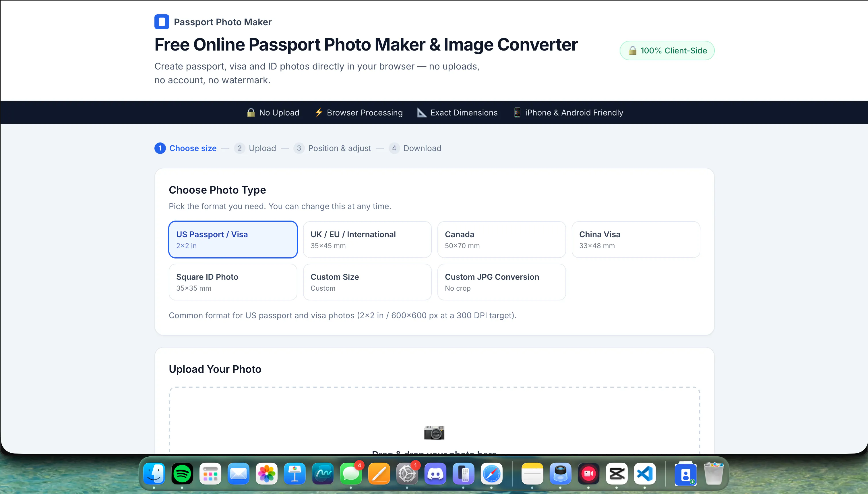The image size is (868, 494).
Task: Open Messages with 4 unread badge
Action: (351, 474)
